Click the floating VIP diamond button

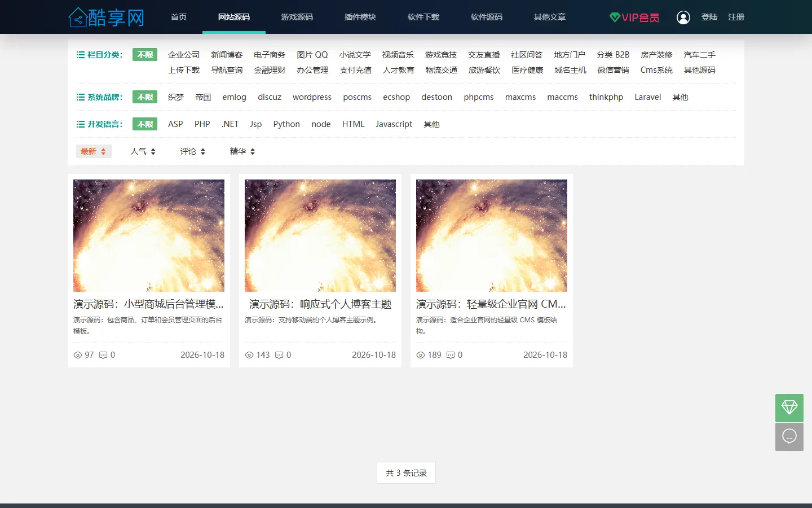click(789, 408)
